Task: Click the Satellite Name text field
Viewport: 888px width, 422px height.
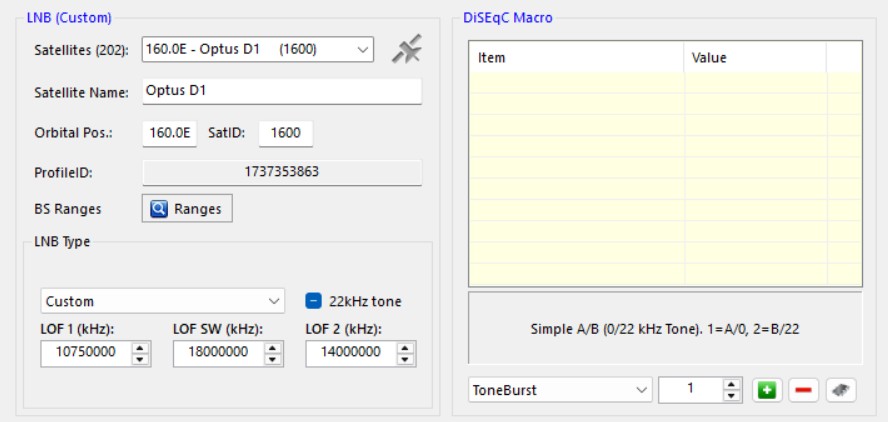Action: click(282, 91)
